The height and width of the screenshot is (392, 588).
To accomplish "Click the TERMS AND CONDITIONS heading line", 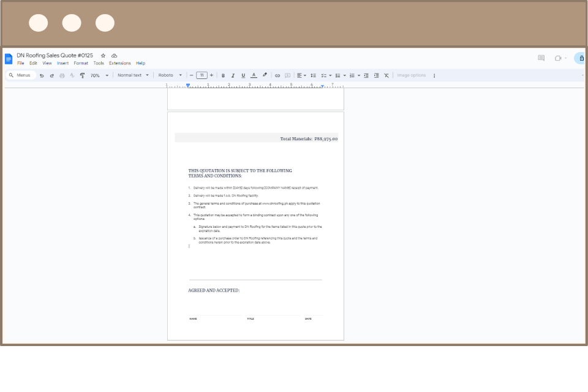I will click(x=215, y=176).
